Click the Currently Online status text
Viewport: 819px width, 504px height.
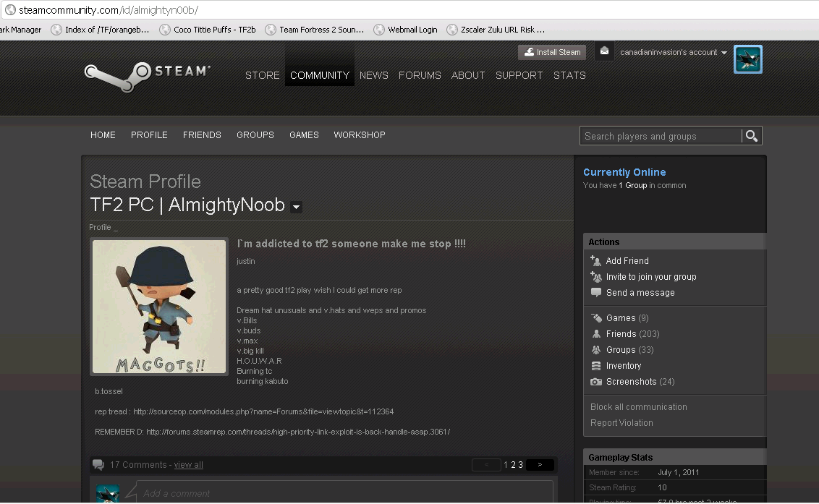click(x=624, y=172)
